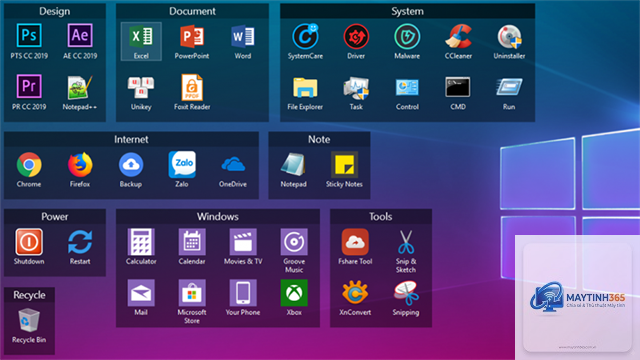Launch SystemCare in System group
640x360 pixels.
point(305,37)
